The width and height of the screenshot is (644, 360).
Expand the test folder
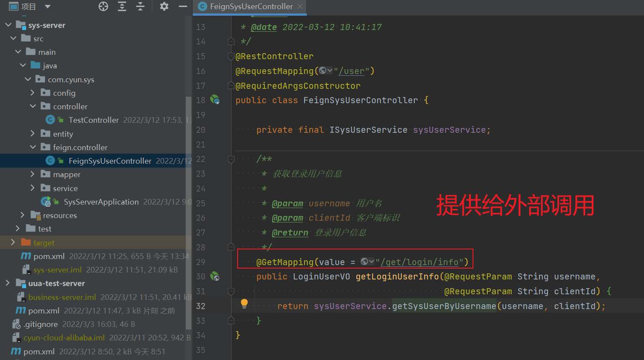18,229
